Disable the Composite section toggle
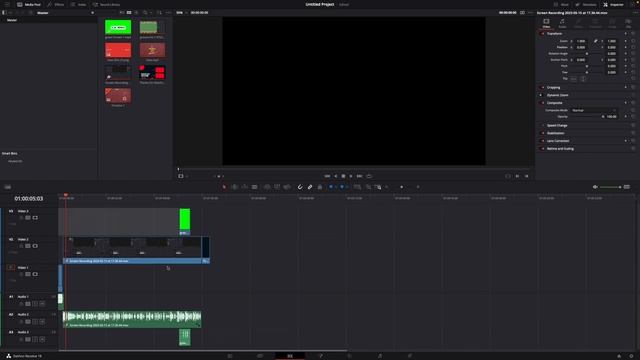The width and height of the screenshot is (640, 360). coord(542,103)
